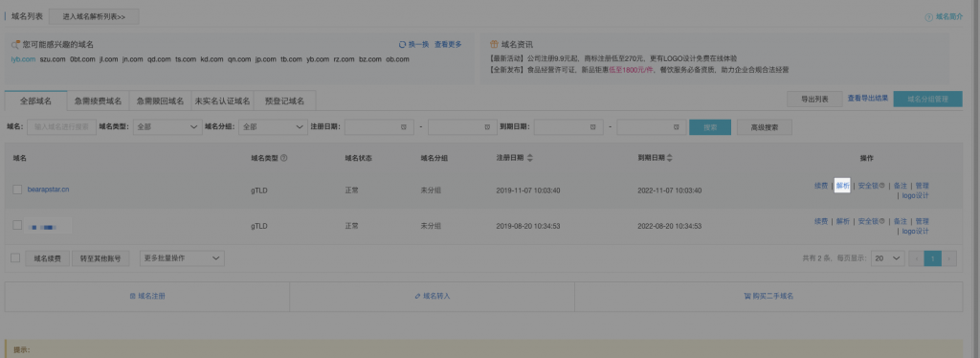Click the 域名续费 batch button
Viewport: 980px width, 358px height.
(48, 258)
